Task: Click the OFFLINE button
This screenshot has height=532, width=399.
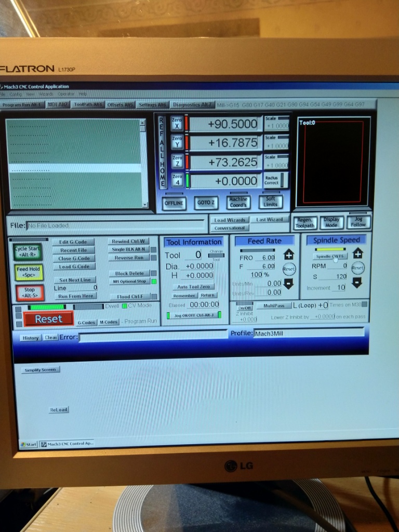Action: (174, 203)
